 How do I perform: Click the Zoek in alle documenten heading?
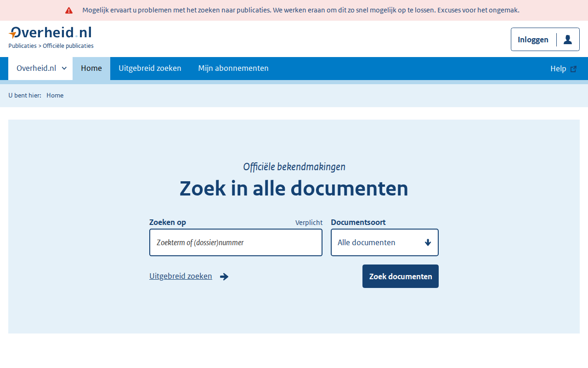click(294, 189)
